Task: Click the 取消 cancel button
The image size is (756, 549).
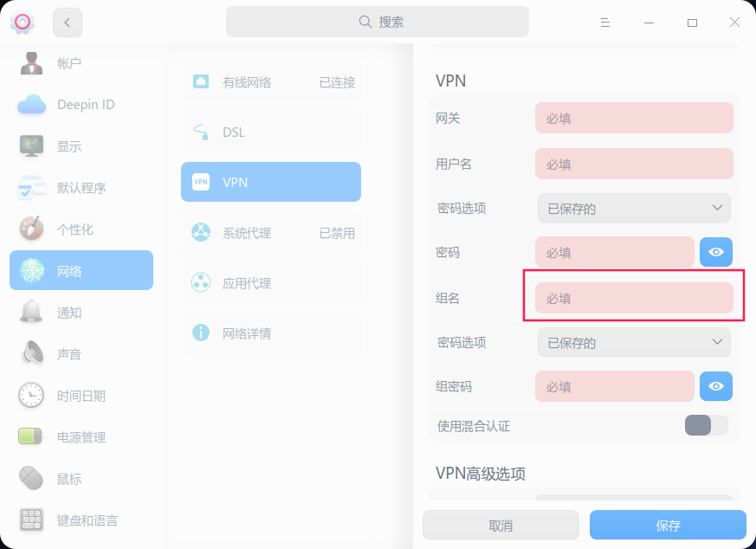Action: 501,526
